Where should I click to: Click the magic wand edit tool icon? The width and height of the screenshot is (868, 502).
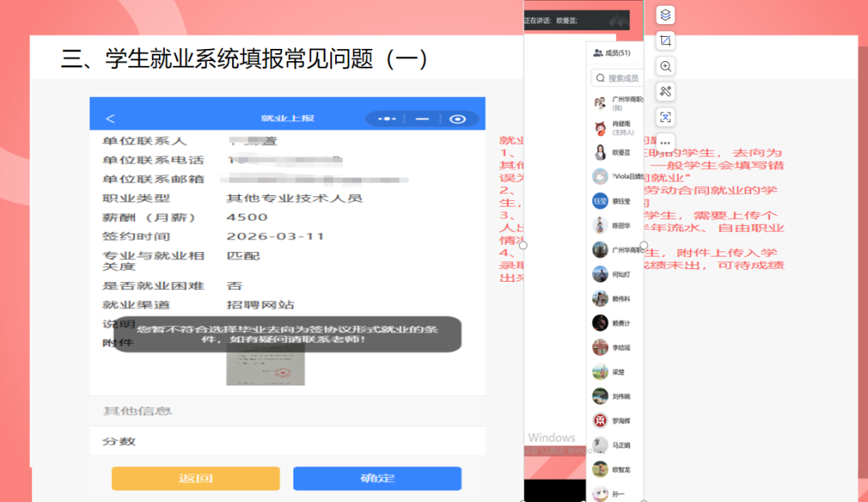pyautogui.click(x=665, y=92)
